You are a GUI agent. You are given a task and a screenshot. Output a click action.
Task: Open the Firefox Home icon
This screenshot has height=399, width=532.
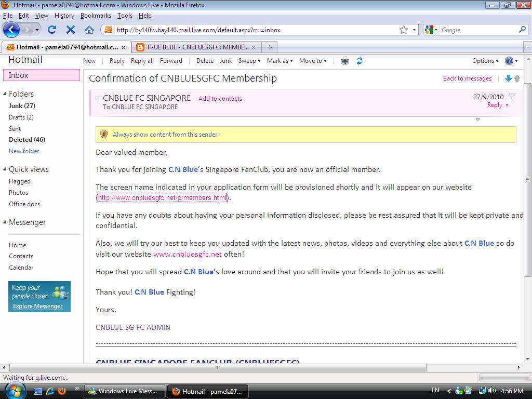[89, 30]
